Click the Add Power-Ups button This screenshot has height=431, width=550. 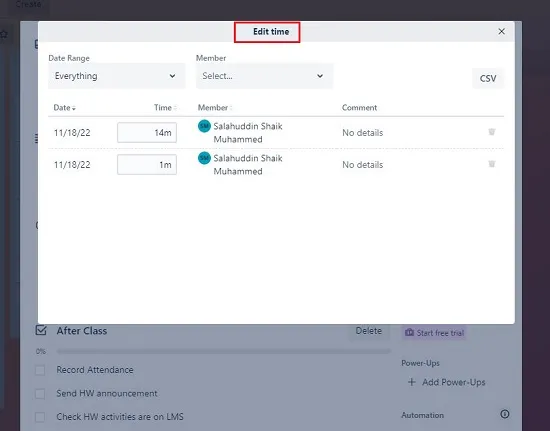click(x=447, y=382)
